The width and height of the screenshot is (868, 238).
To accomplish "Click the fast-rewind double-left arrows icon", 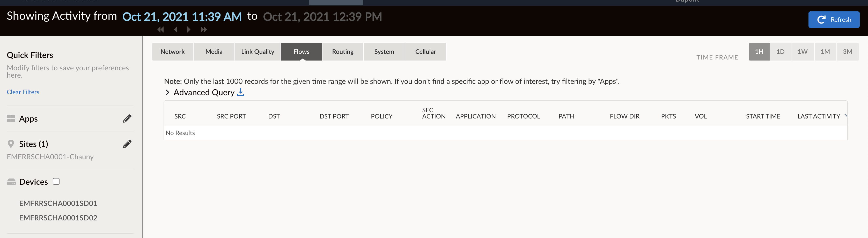I will click(x=160, y=30).
